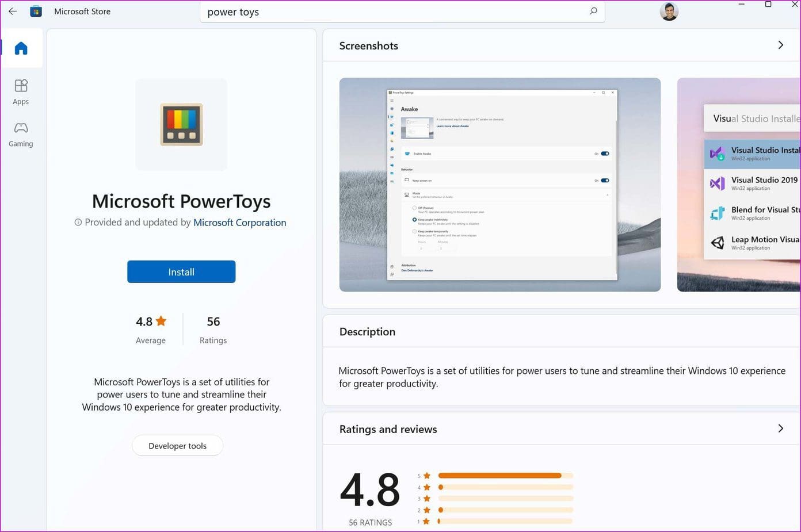Open the user profile avatar

[669, 11]
